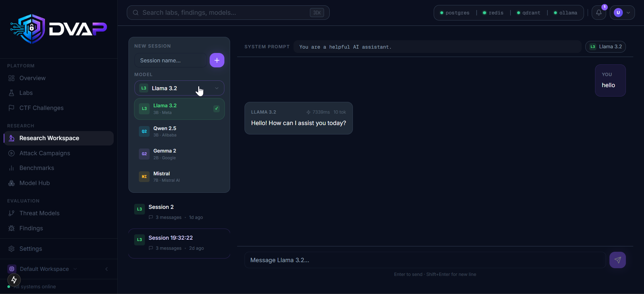Navigate to Attack Campaigns

coord(59,153)
